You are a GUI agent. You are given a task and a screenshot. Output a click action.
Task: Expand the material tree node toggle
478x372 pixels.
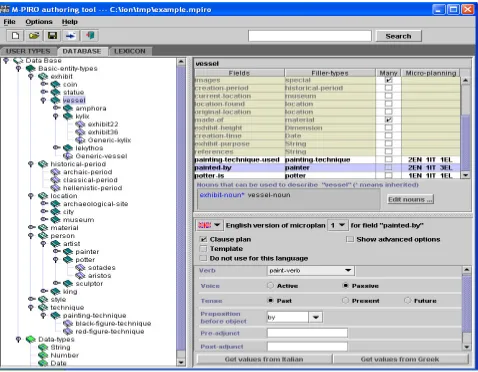coord(32,228)
